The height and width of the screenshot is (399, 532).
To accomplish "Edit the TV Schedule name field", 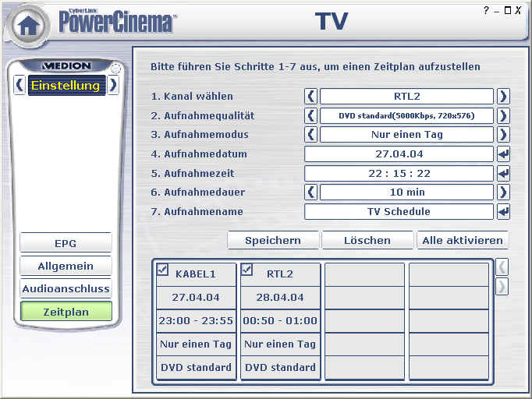I will point(399,212).
